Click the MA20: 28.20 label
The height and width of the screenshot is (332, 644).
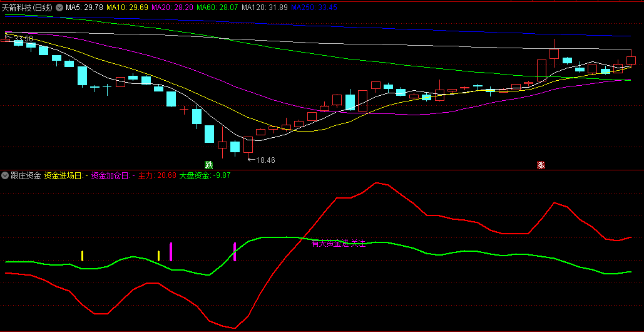pos(173,7)
